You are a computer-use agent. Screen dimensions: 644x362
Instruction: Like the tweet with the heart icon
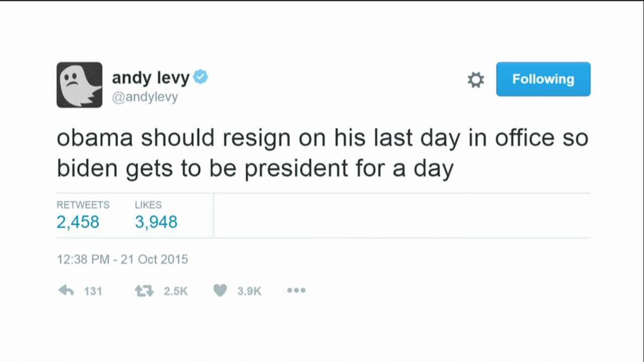[x=220, y=291]
